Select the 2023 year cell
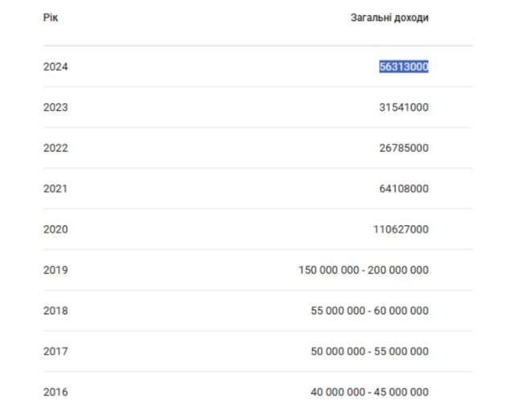Image resolution: width=505 pixels, height=420 pixels. (x=55, y=108)
